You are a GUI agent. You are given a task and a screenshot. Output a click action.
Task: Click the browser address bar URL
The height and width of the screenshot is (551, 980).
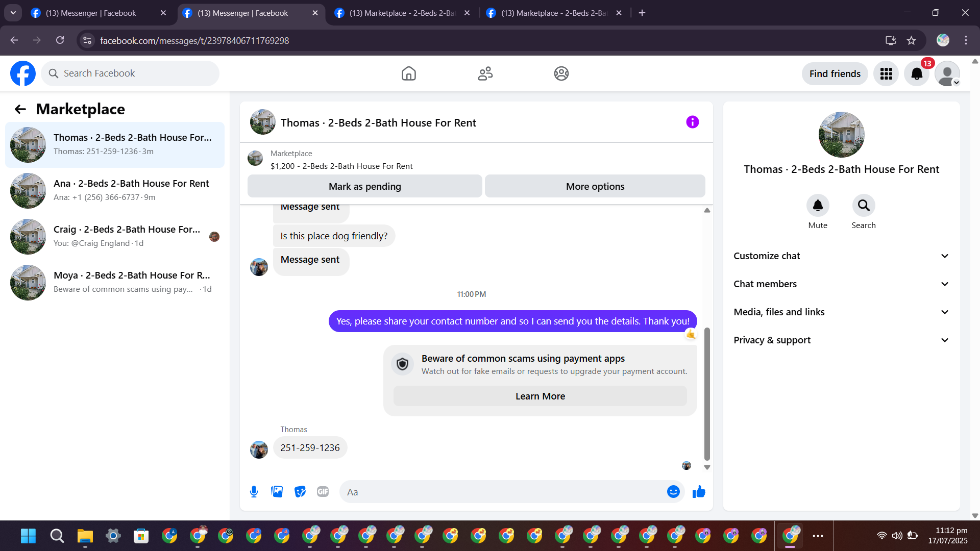[194, 40]
